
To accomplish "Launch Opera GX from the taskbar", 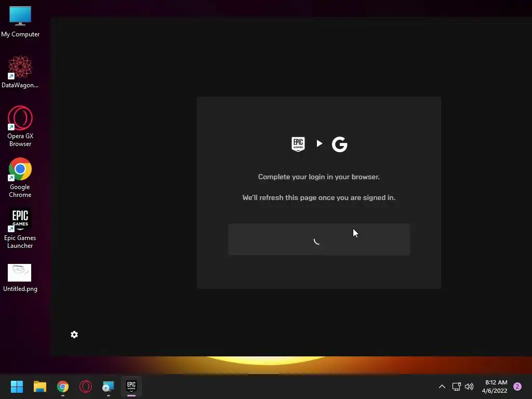I will pos(86,387).
